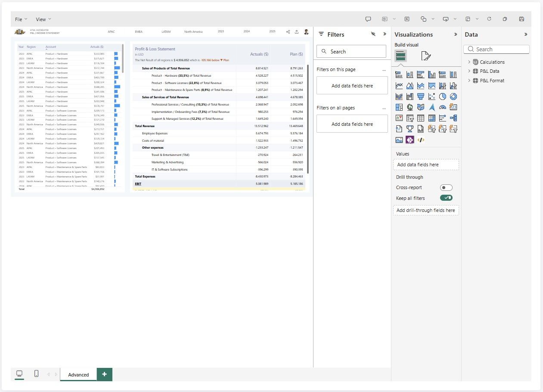The width and height of the screenshot is (543, 392).
Task: Select the KPI visual
Action: click(399, 118)
